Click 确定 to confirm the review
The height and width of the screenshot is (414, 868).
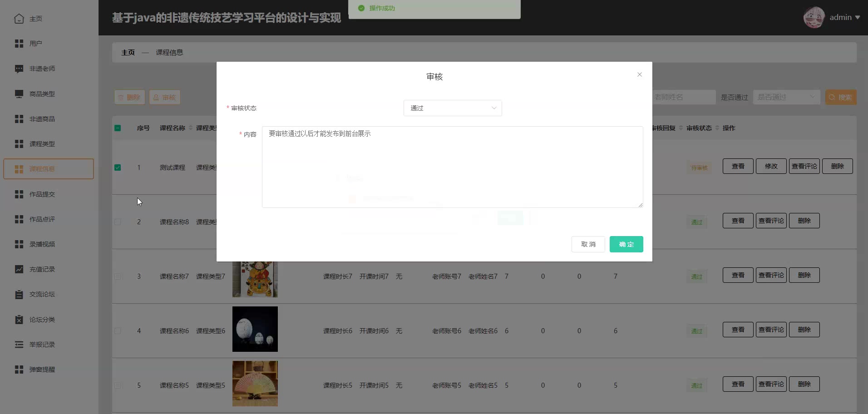click(x=626, y=244)
